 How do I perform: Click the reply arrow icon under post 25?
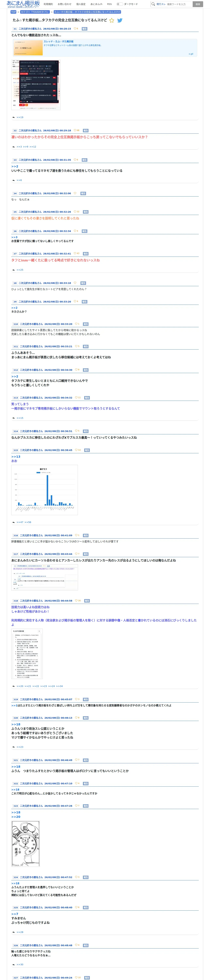14,932
